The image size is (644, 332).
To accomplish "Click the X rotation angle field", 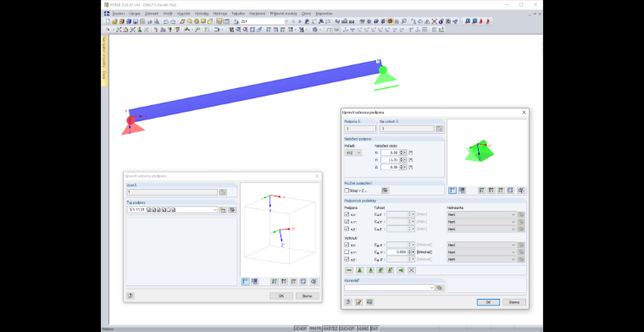I will coord(390,152).
